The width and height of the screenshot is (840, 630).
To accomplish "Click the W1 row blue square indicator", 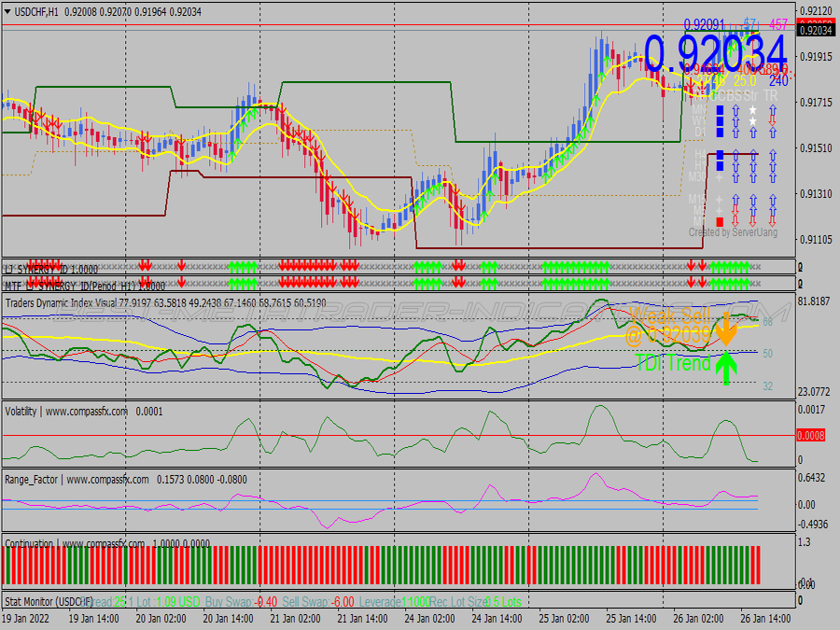I will tap(720, 121).
